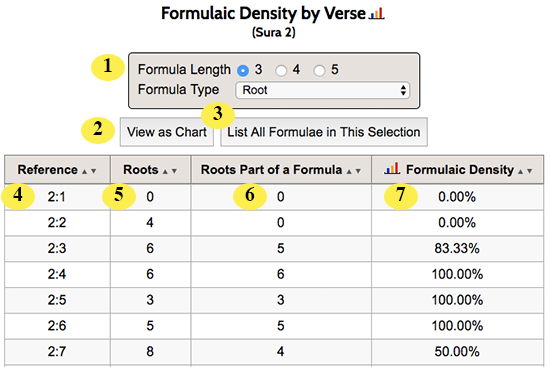This screenshot has height=367, width=550.
Task: Sort Roots Part of a Formula ascending arrow
Action: (349, 171)
